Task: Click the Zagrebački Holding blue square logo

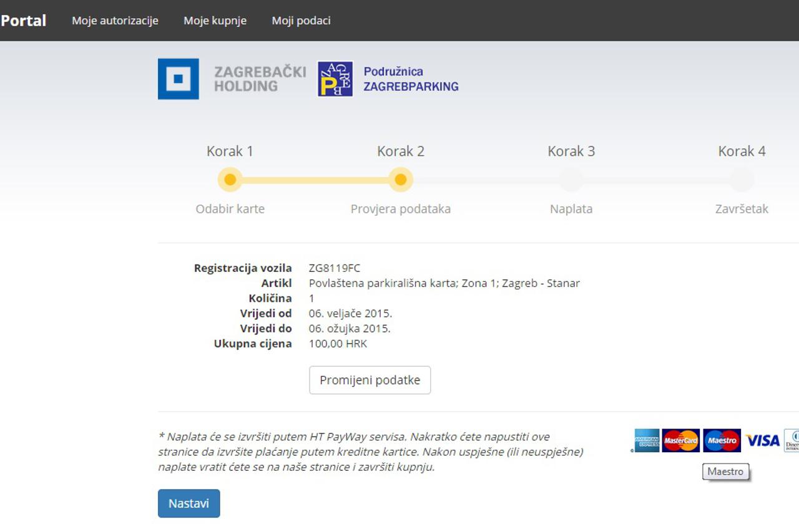Action: coord(179,79)
